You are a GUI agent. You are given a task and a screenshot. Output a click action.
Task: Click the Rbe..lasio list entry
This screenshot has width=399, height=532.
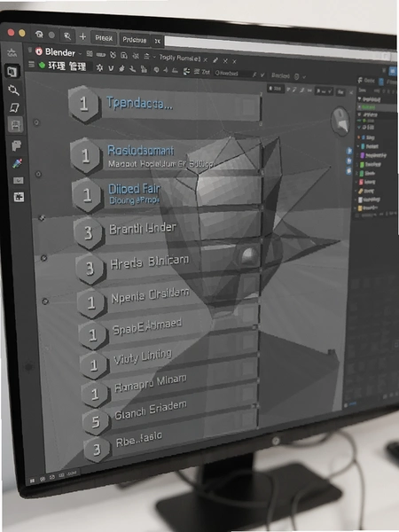tap(171, 441)
